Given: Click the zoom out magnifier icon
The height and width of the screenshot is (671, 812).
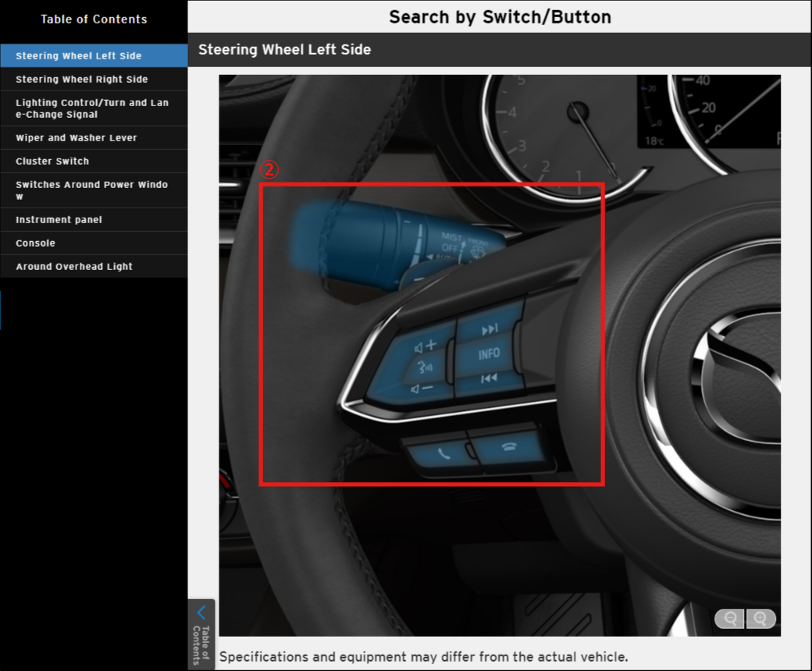Looking at the screenshot, I should (731, 619).
